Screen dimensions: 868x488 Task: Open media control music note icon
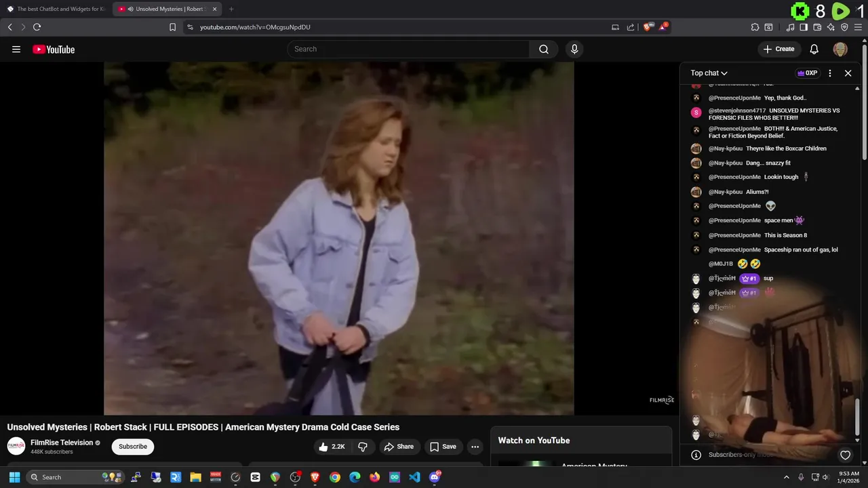[x=791, y=27]
